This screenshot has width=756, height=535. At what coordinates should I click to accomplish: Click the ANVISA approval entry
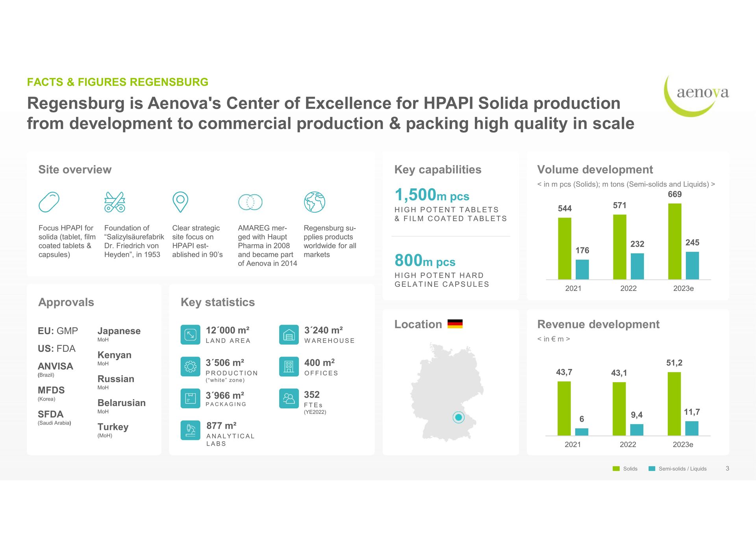pos(56,370)
